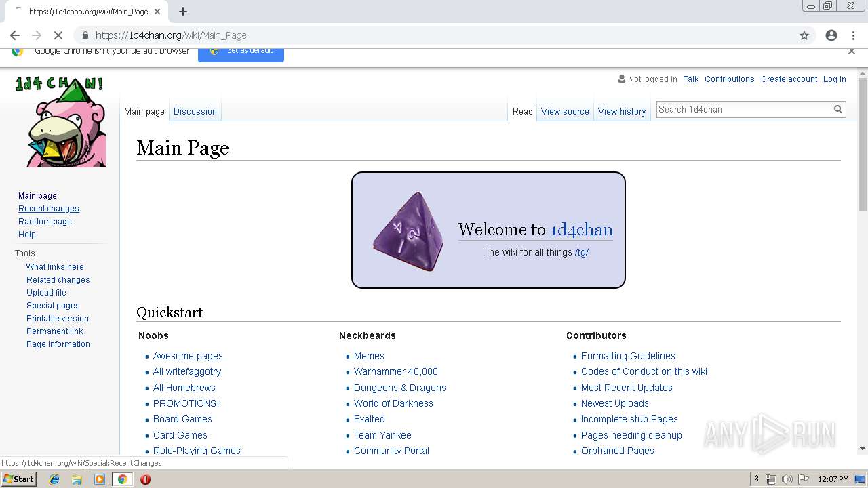
Task: Set Chrome as default browser
Action: 241,52
